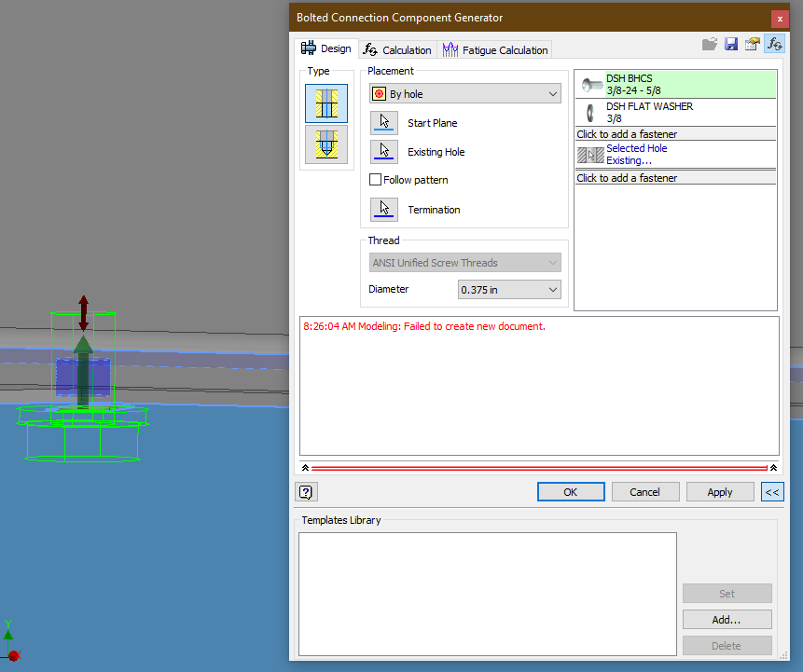
Task: Click the Termination selection icon
Action: point(383,209)
